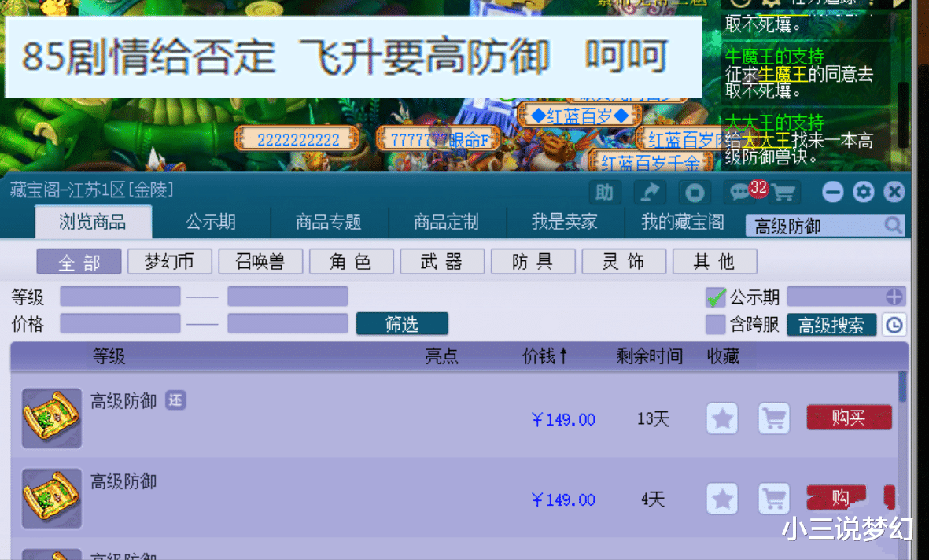Screen dimensions: 929x560
Task: Switch to the 浏览商品 tab
Action: tap(93, 223)
